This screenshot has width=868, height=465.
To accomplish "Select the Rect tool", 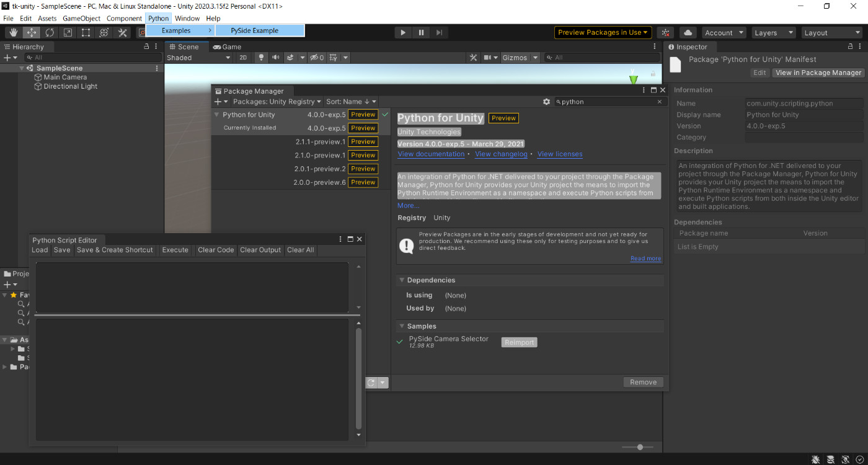I will 86,33.
